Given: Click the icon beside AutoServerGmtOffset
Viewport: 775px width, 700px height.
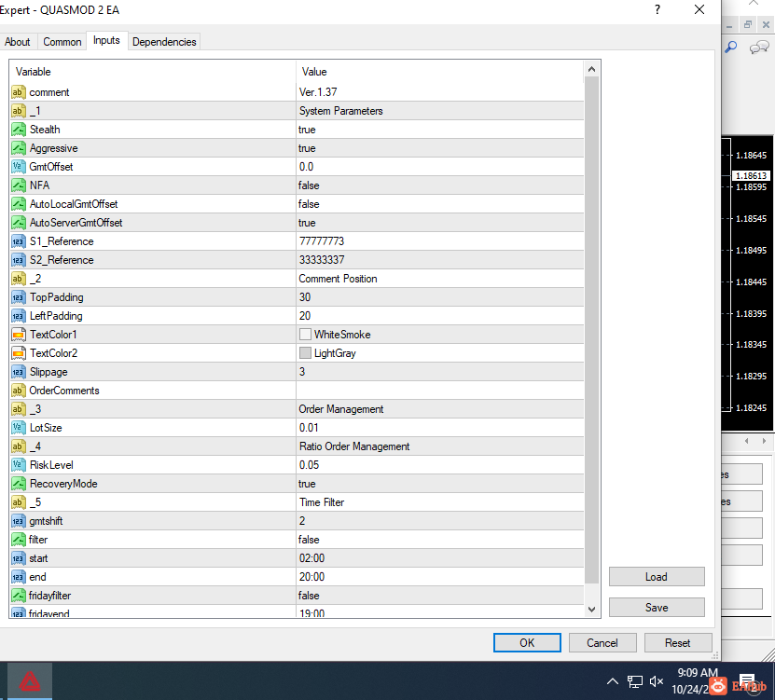Looking at the screenshot, I should click(x=19, y=223).
